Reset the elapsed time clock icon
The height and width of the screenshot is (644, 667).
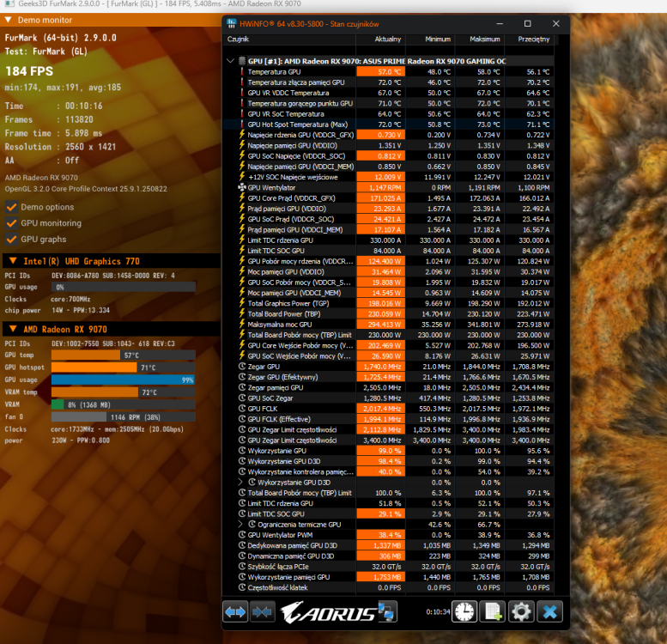[x=464, y=611]
